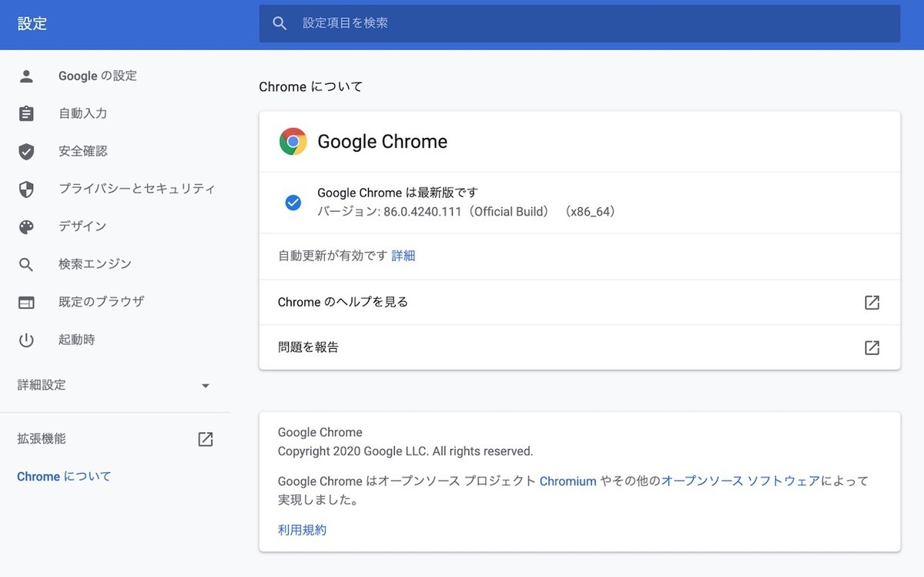Open the Chromium project link
This screenshot has width=924, height=577.
[568, 481]
